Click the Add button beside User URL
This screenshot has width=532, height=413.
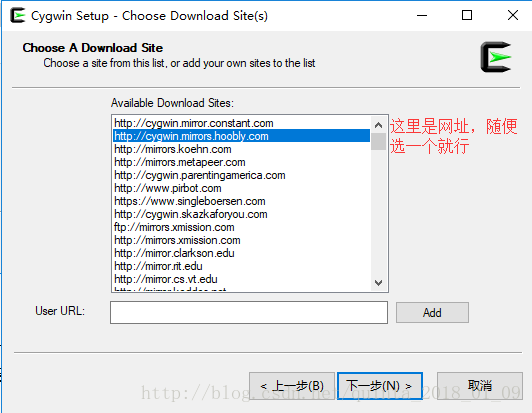(x=432, y=313)
